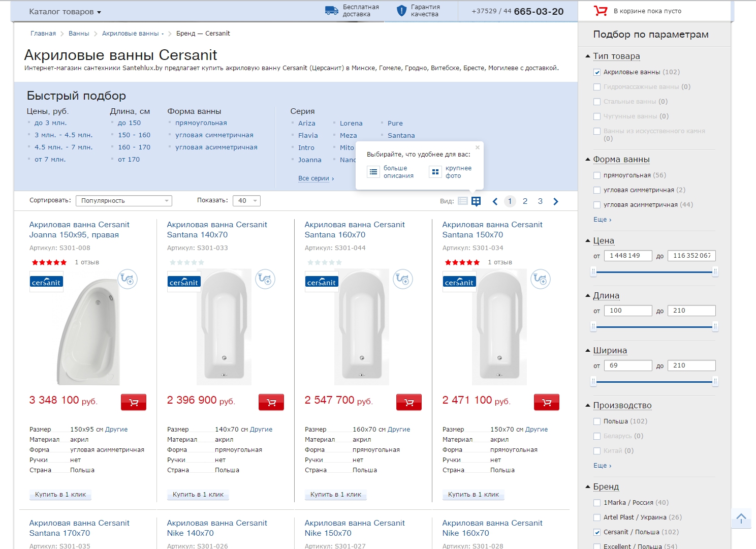
Task: Click star rating of Joanna 150x95
Action: click(49, 262)
